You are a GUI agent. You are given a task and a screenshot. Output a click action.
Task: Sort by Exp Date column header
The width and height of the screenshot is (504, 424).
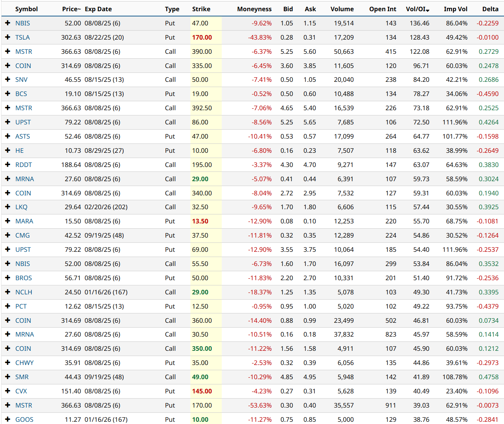98,9
